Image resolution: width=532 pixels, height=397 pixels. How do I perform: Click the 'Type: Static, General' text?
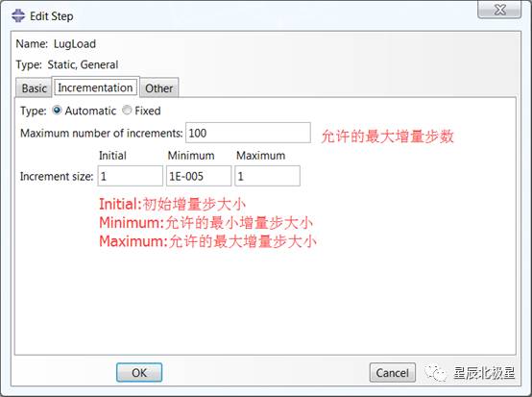click(x=67, y=64)
